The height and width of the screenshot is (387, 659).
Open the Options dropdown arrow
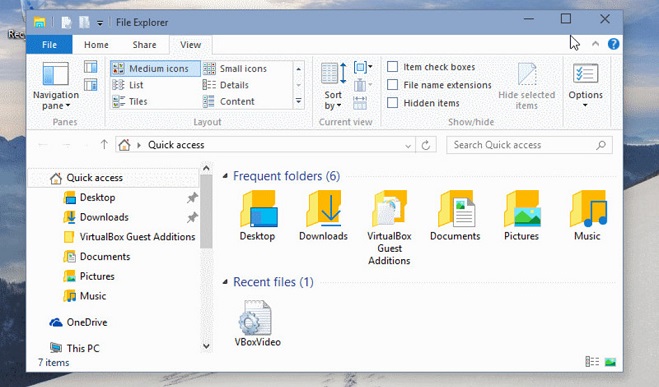tap(585, 105)
